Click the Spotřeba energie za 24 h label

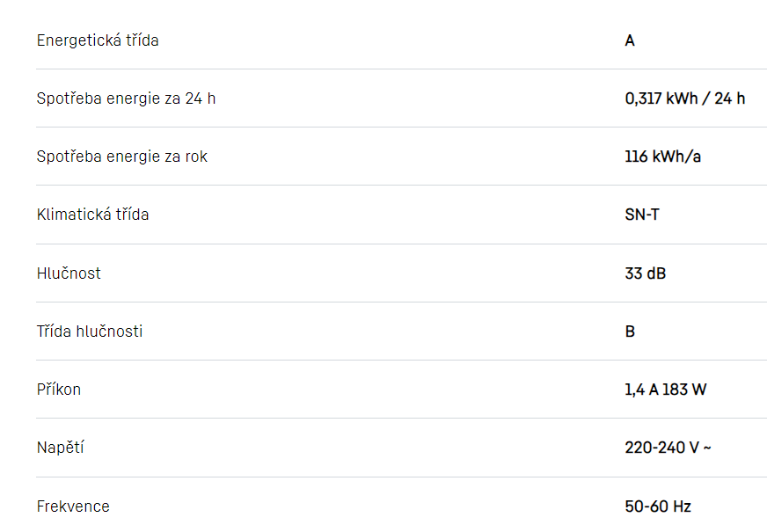pyautogui.click(x=126, y=98)
